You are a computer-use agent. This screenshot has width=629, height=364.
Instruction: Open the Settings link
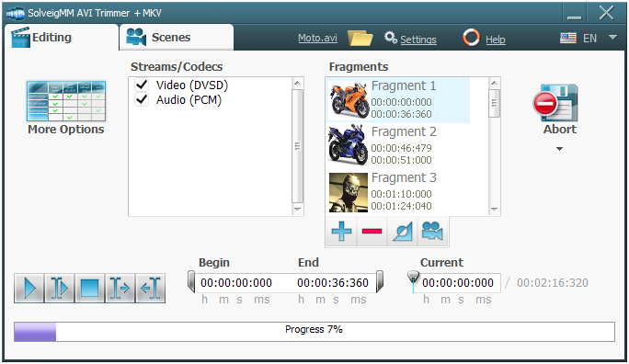[418, 40]
